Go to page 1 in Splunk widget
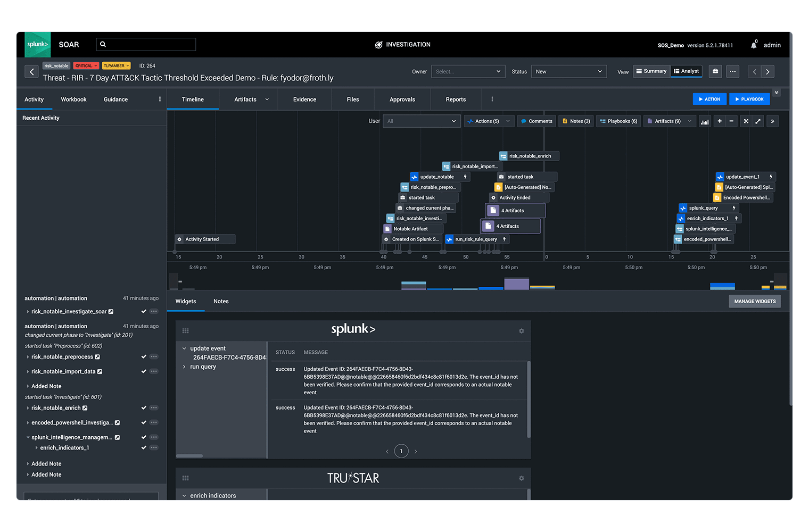809x532 pixels. point(401,451)
